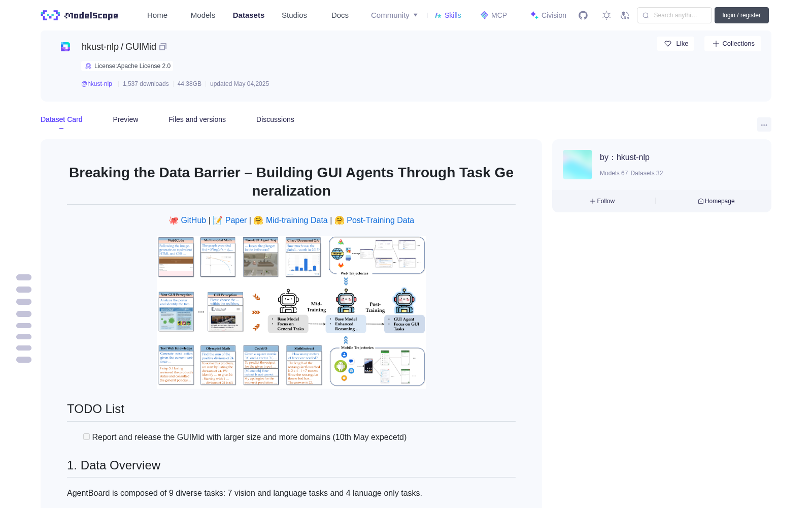This screenshot has width=812, height=508.
Task: Click the 'Models 67' count text
Action: coord(614,173)
